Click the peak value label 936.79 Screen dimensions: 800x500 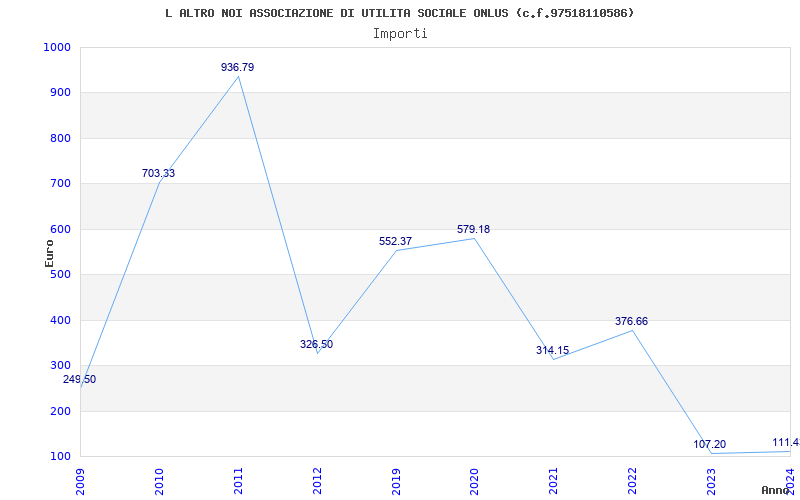pos(237,67)
